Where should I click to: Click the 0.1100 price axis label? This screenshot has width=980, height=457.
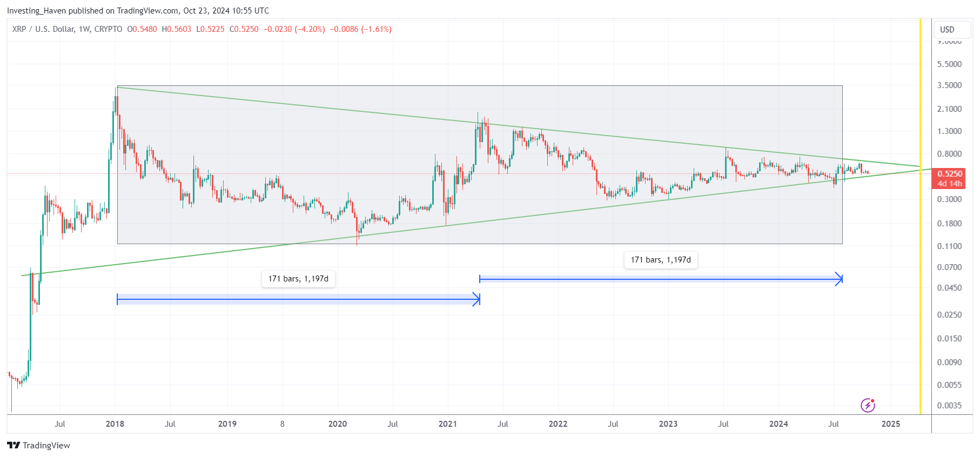[950, 246]
